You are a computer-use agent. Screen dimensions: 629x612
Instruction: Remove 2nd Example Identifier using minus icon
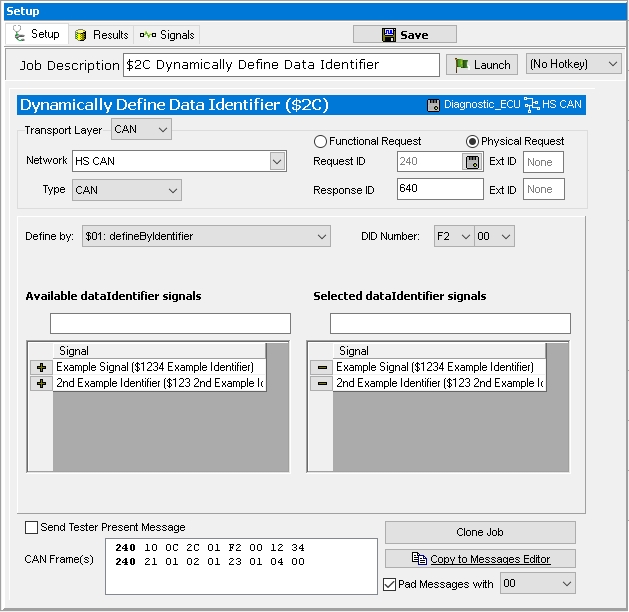pos(320,383)
